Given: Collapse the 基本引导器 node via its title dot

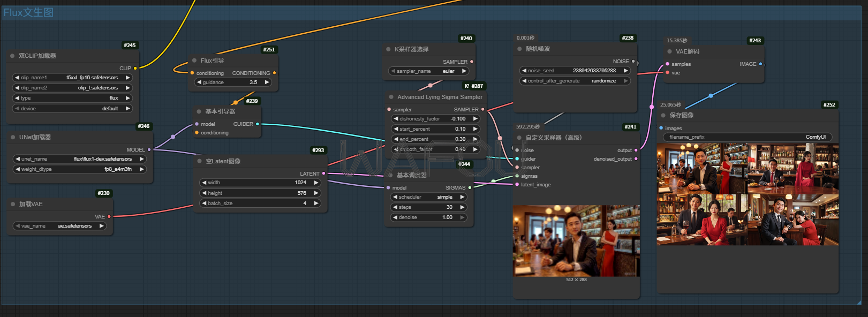Looking at the screenshot, I should click(x=199, y=111).
